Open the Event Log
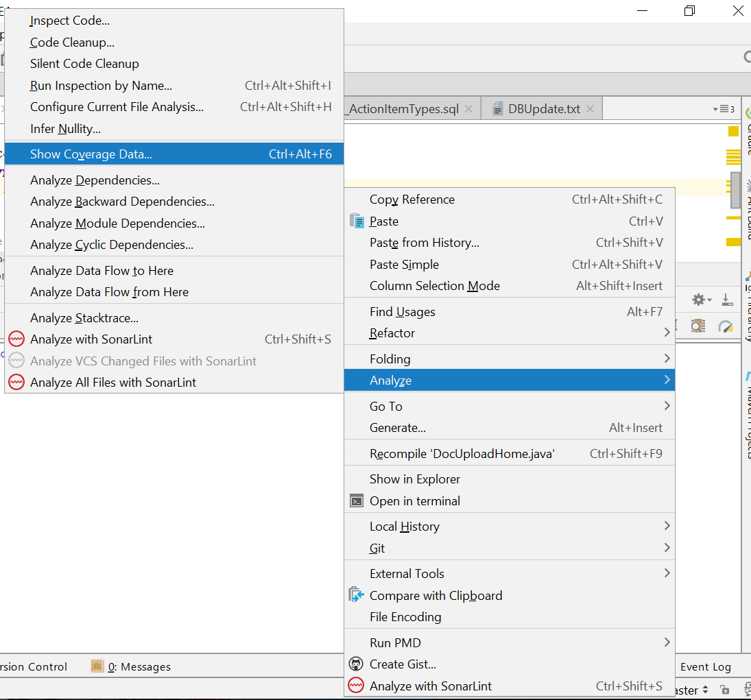The width and height of the screenshot is (751, 700). click(706, 666)
